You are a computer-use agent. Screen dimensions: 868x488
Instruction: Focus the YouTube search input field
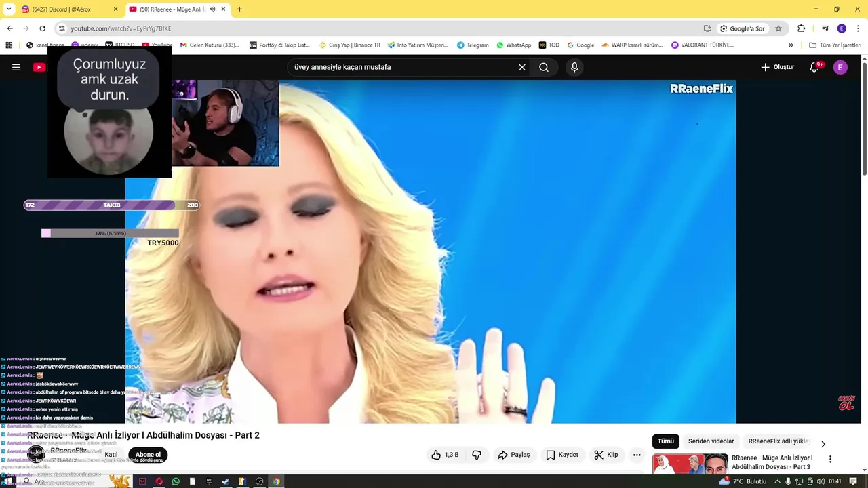(x=403, y=67)
